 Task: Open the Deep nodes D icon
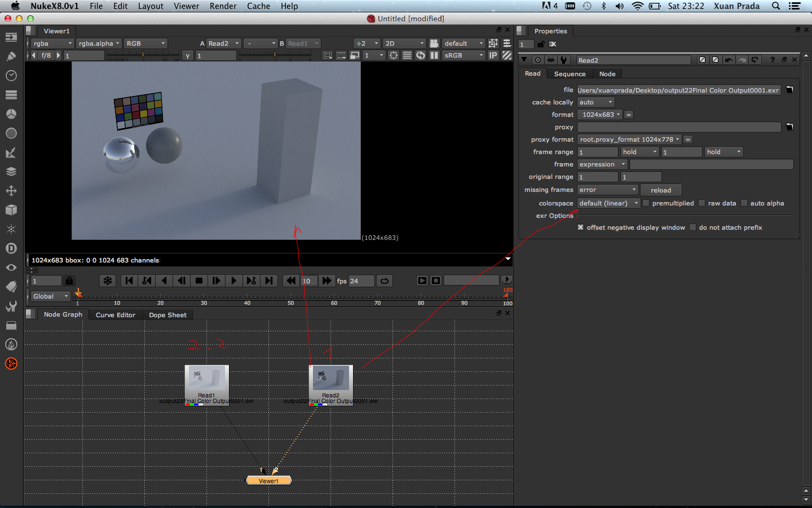point(11,248)
